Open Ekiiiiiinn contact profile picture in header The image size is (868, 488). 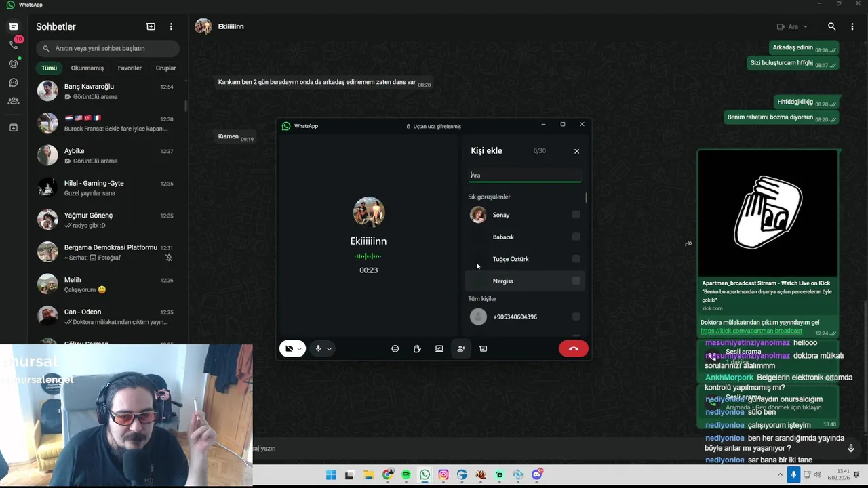tap(203, 26)
